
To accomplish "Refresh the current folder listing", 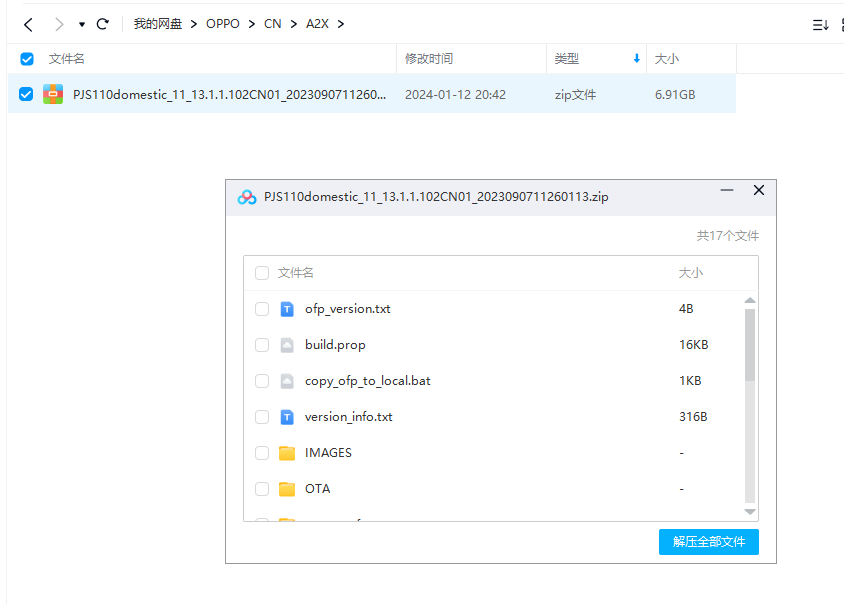I will [x=103, y=24].
